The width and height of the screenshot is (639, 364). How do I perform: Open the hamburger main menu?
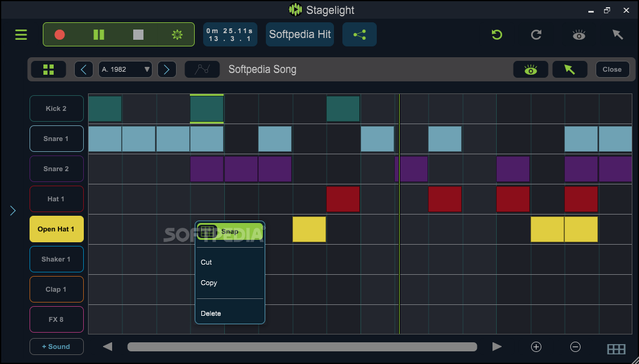21,34
